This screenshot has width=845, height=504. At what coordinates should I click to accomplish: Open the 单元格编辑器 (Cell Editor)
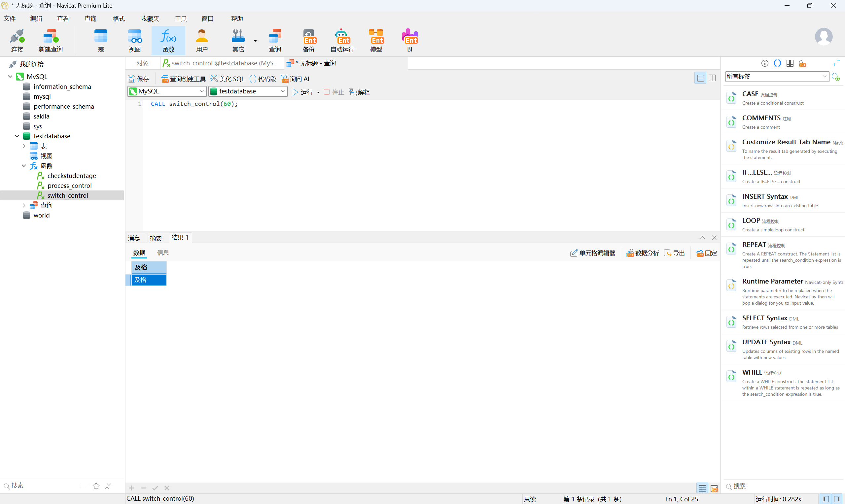[592, 253]
